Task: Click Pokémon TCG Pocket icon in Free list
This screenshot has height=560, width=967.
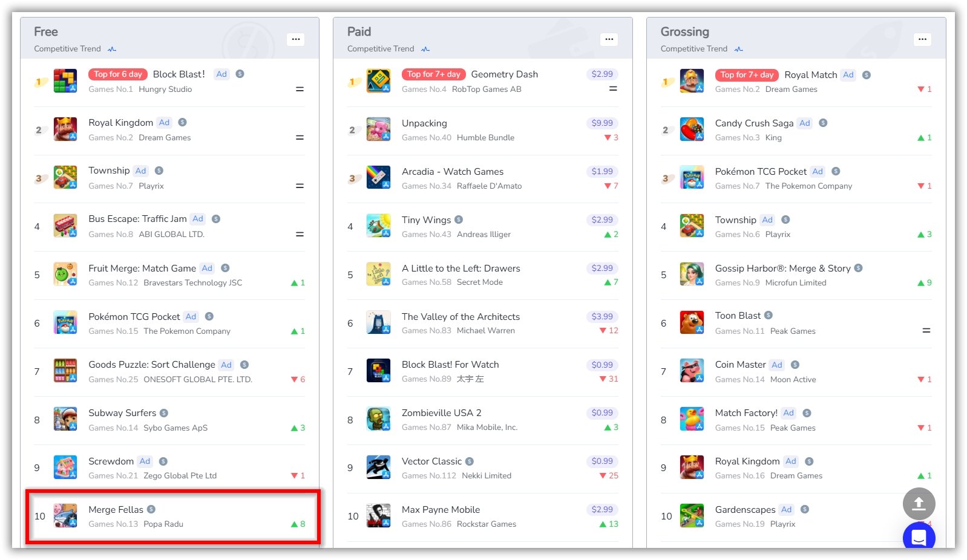Action: pyautogui.click(x=65, y=323)
